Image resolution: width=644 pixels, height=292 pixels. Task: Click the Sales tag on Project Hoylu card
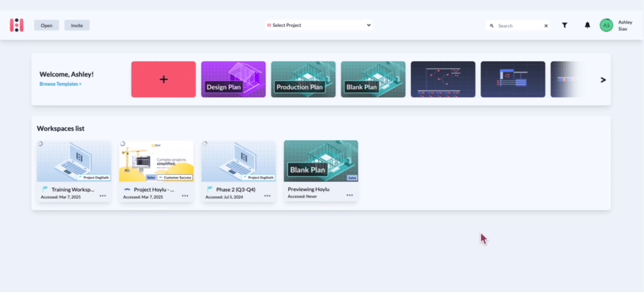[x=150, y=178]
